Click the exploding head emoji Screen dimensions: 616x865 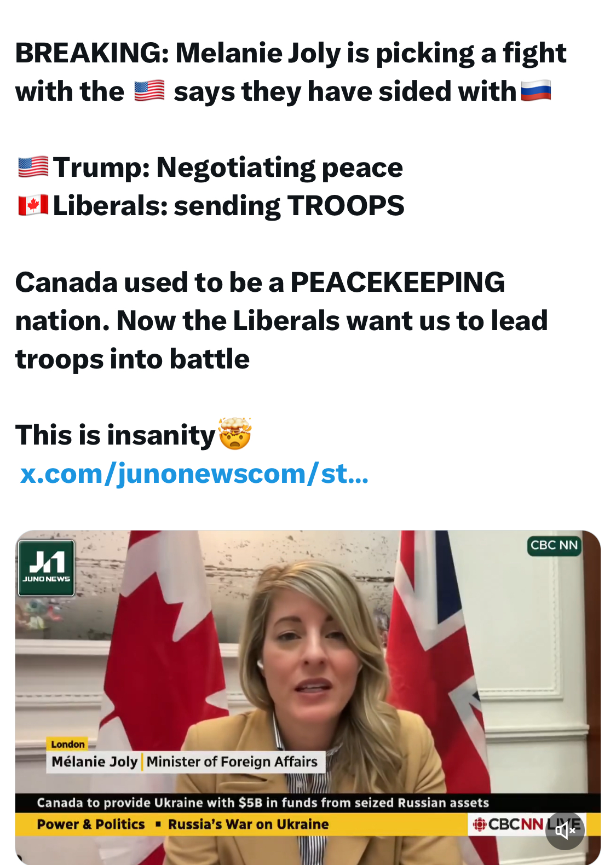point(235,434)
